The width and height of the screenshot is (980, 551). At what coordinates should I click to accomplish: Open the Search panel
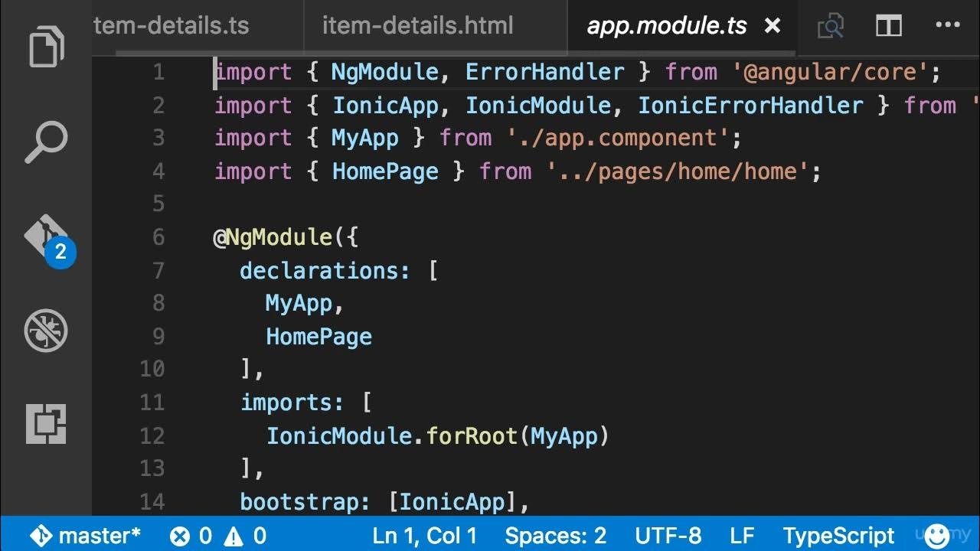click(47, 142)
